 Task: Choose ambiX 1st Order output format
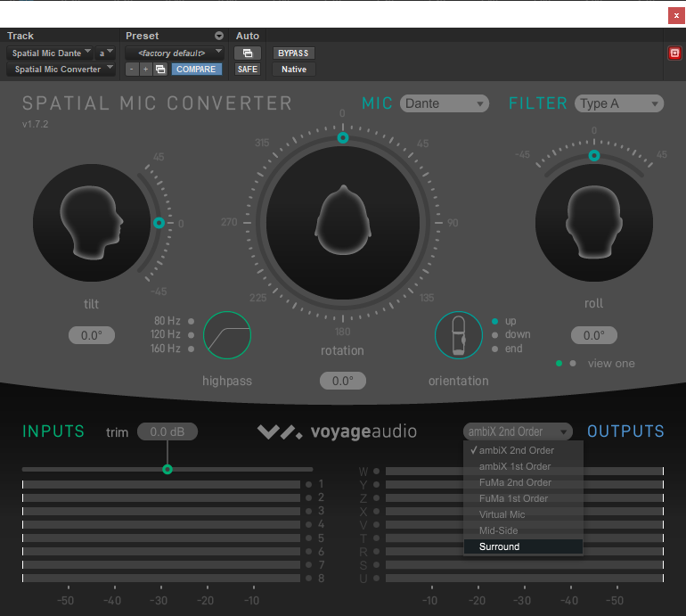[x=523, y=466]
